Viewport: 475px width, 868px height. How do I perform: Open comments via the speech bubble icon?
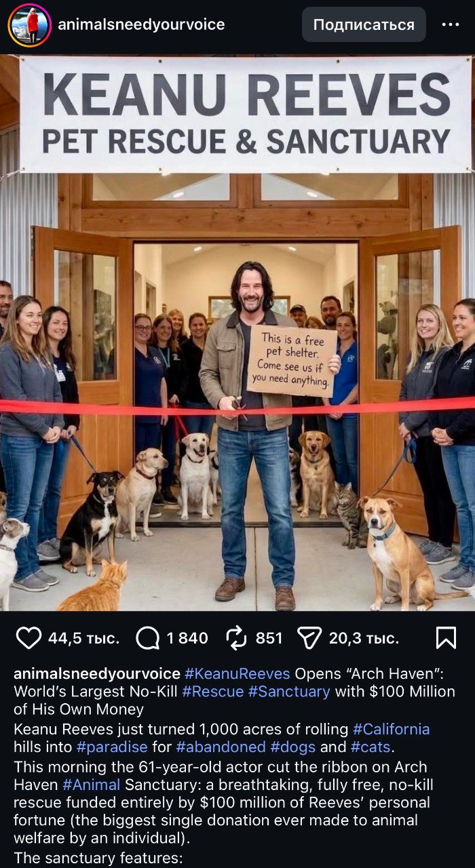coord(147,638)
